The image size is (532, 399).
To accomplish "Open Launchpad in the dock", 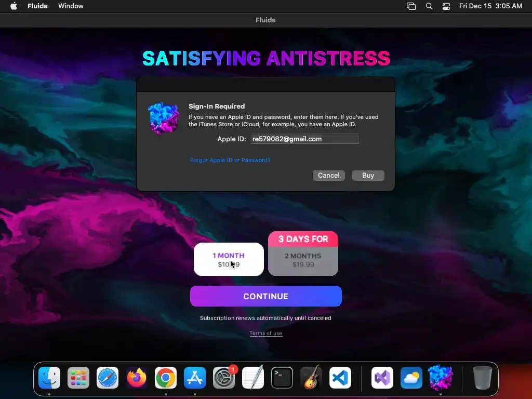I will click(78, 378).
